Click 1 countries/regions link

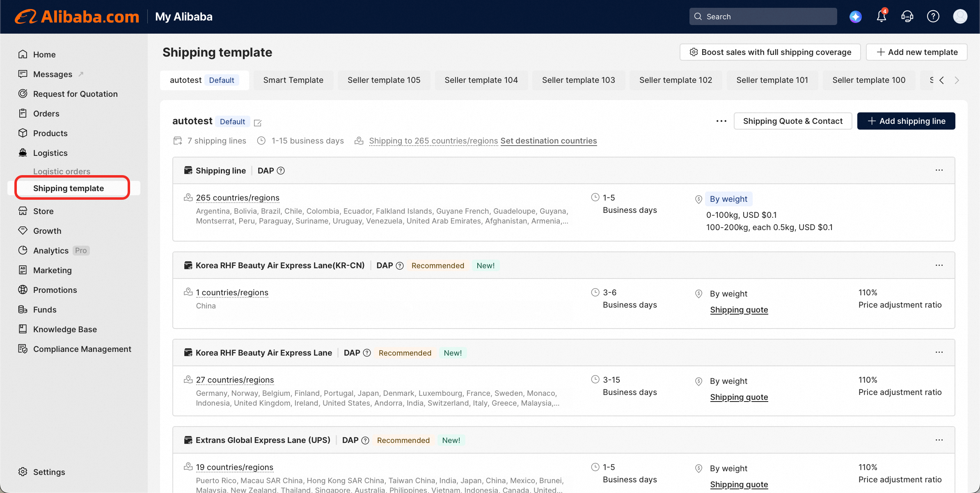tap(232, 292)
